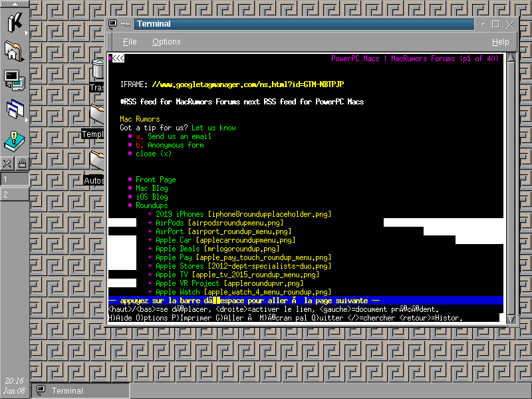532x399 pixels.
Task: Click the logout X panel icon
Action: pos(7,164)
